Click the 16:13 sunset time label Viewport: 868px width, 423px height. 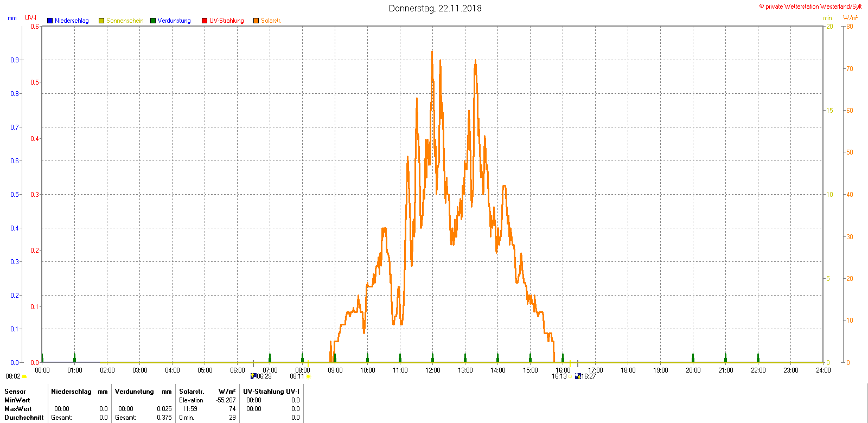click(x=559, y=376)
